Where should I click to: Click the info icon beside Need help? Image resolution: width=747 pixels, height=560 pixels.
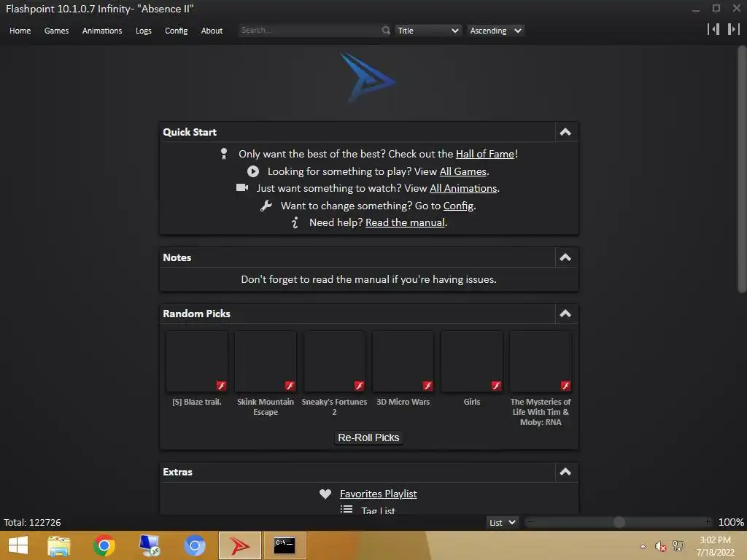click(295, 222)
